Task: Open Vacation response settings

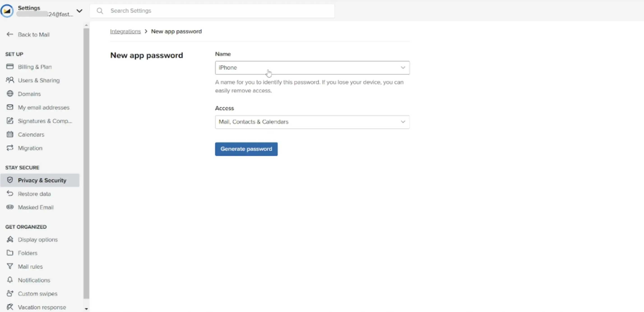Action: (x=42, y=307)
